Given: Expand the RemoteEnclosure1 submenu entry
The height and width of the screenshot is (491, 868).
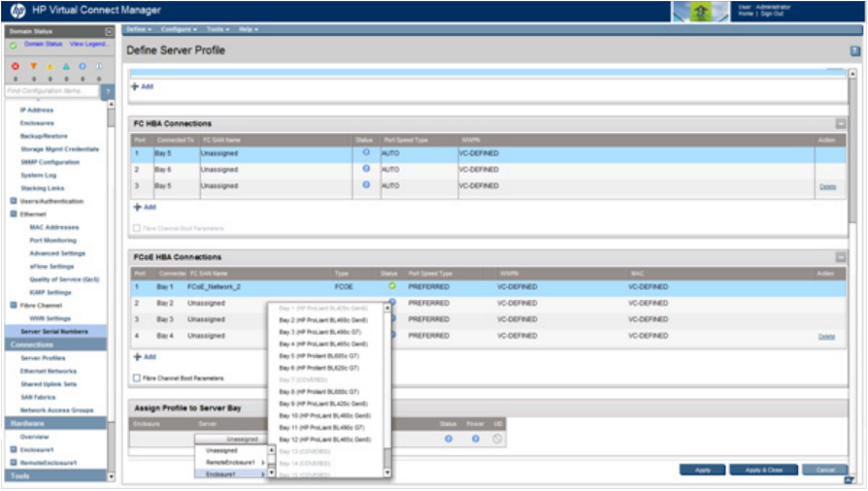Looking at the screenshot, I should point(231,462).
